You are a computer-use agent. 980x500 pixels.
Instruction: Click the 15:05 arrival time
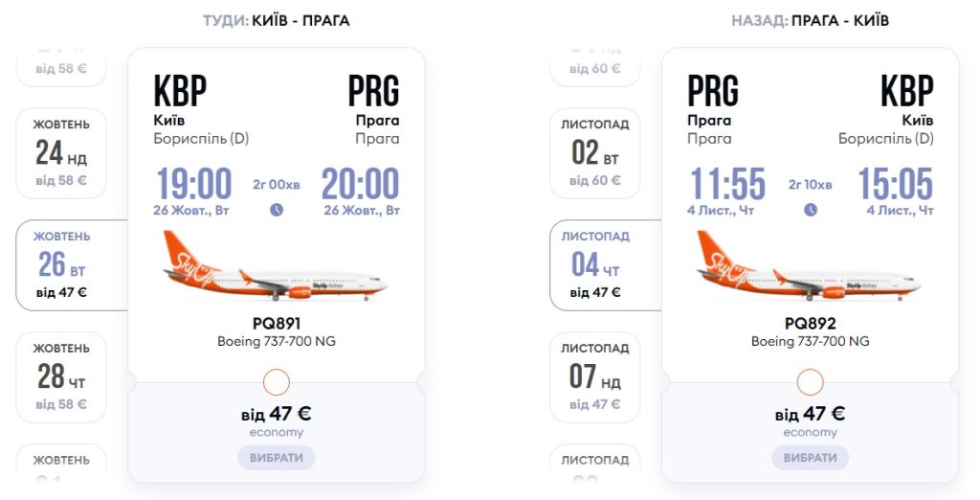(895, 184)
